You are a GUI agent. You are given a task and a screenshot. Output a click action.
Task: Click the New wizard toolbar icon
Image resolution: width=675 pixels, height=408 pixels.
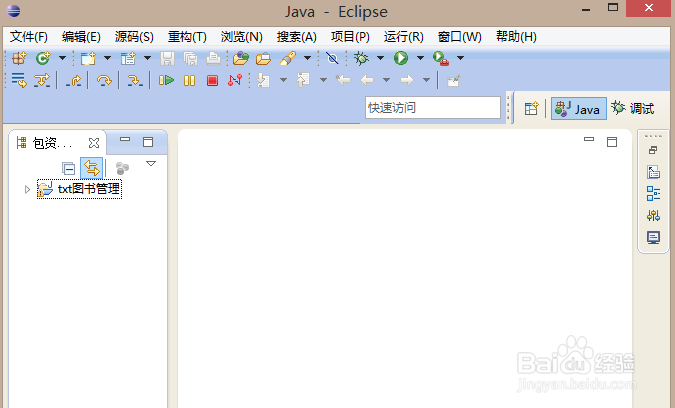[x=88, y=58]
